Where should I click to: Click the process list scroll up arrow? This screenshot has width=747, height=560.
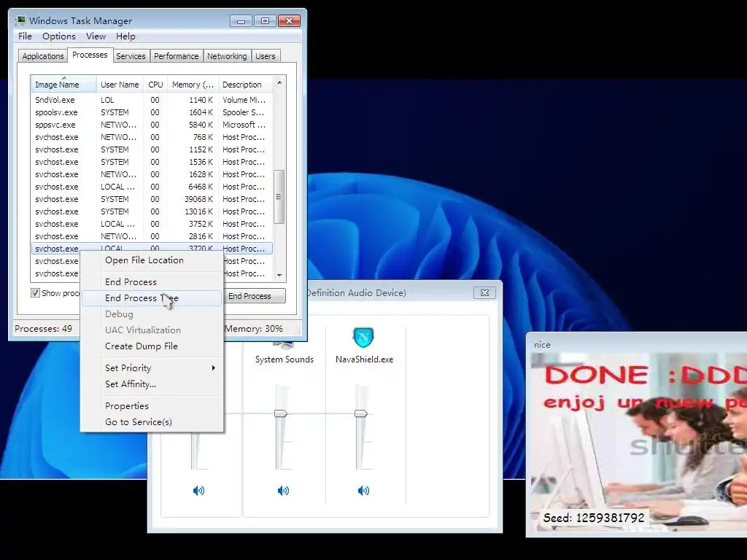(279, 83)
